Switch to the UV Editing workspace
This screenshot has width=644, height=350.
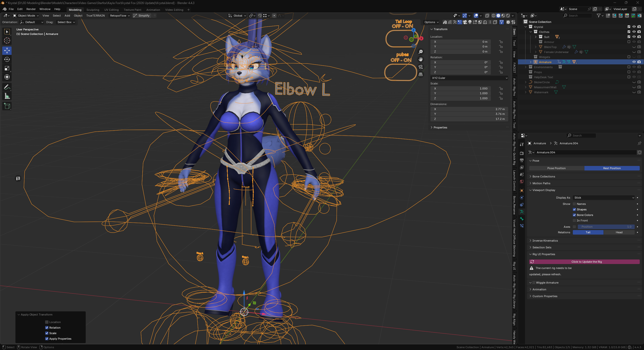click(111, 10)
